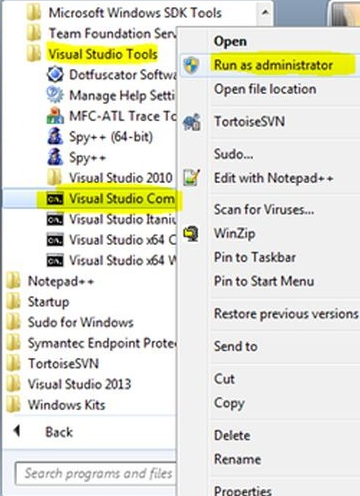Image resolution: width=360 pixels, height=496 pixels.
Task: Click the Notepad++ icon beside Edit with Notepad++
Action: pos(191,178)
